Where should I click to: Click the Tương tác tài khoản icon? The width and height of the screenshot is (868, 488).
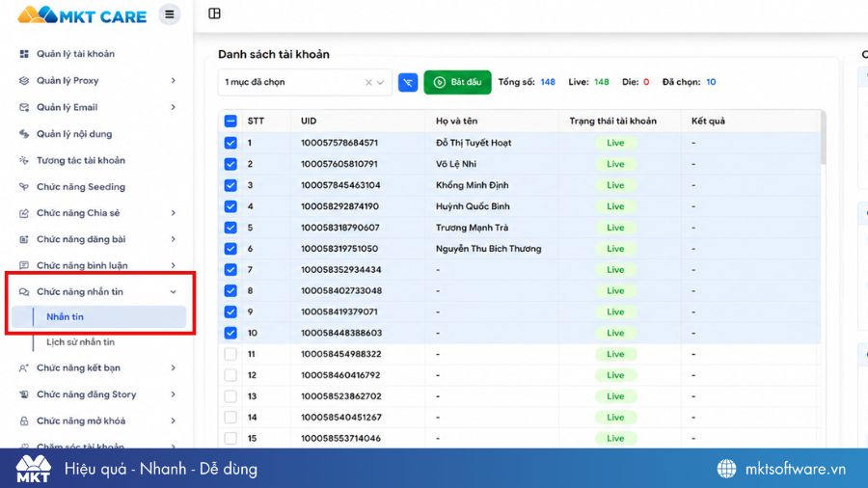(x=24, y=160)
